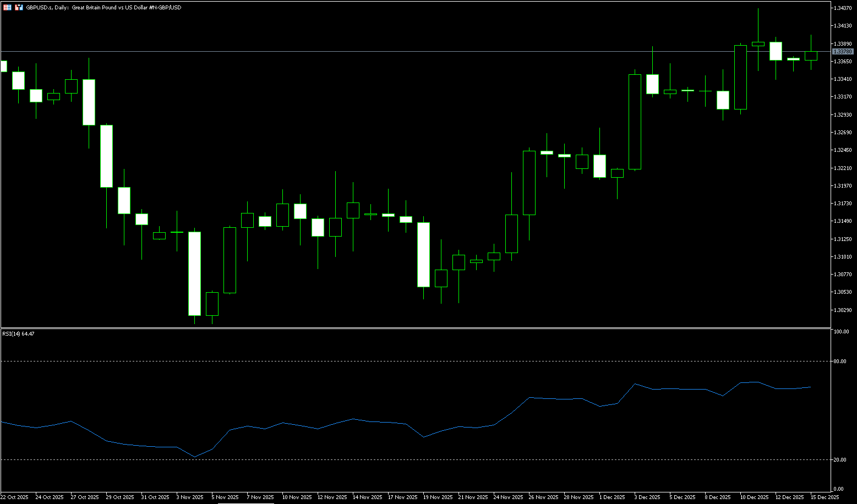Click the GBPUSD.s Daily chart title

point(103,8)
